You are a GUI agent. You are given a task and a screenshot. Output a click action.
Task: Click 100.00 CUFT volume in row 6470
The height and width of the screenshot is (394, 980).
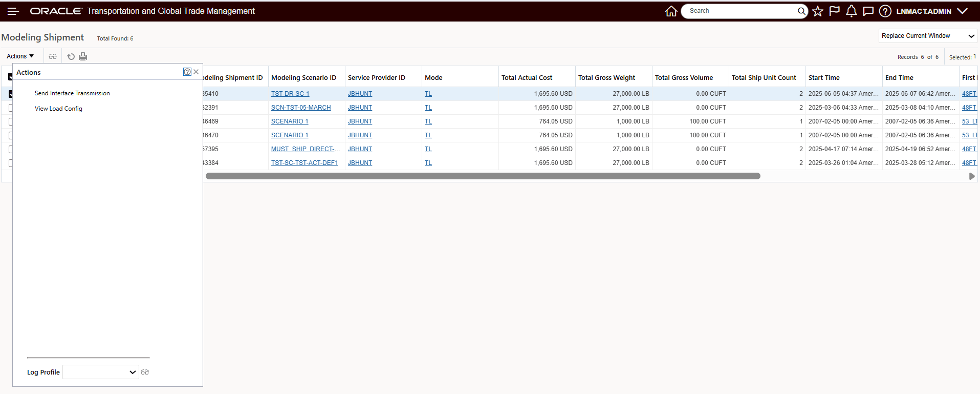pos(708,135)
